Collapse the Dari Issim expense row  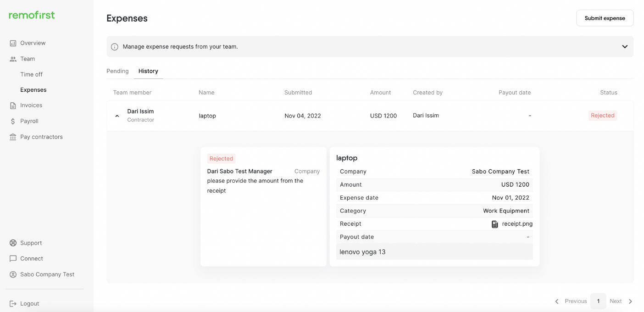[x=117, y=116]
